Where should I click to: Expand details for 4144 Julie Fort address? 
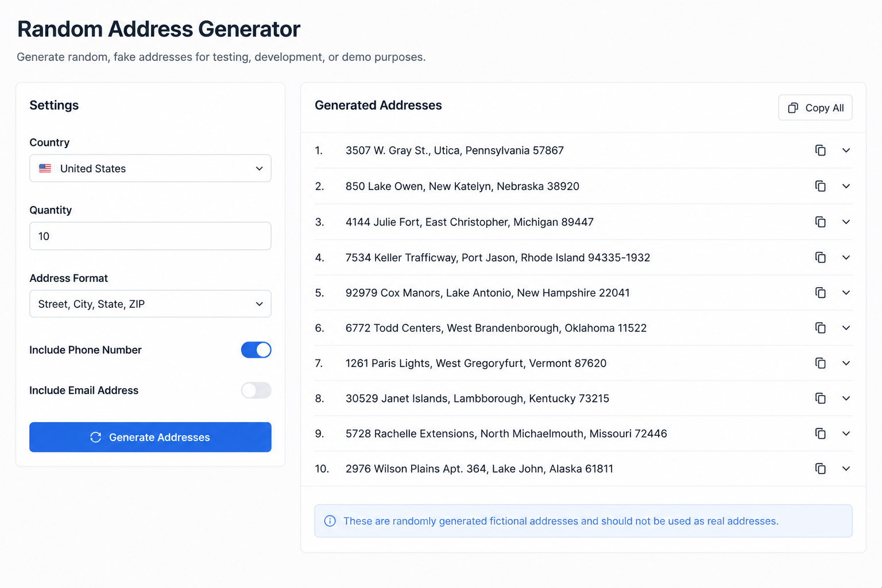click(x=846, y=222)
